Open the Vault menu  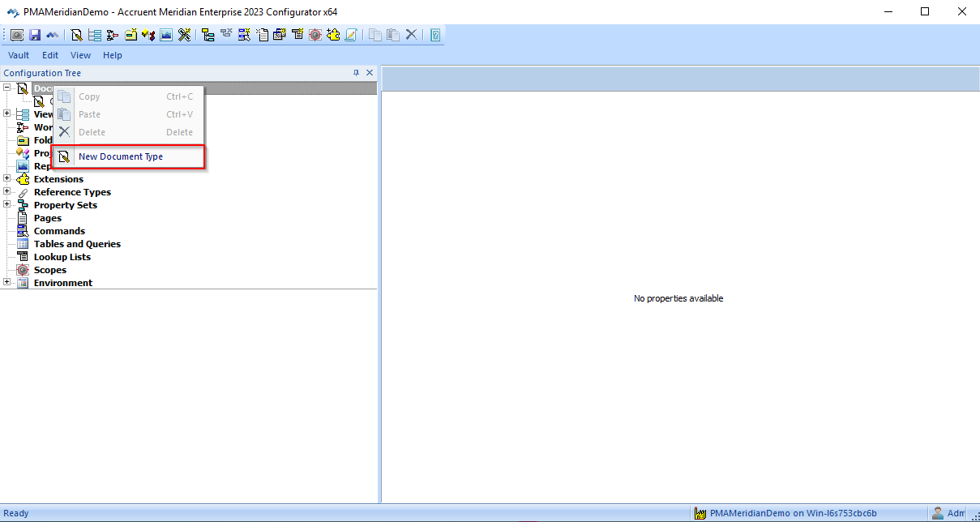click(19, 55)
